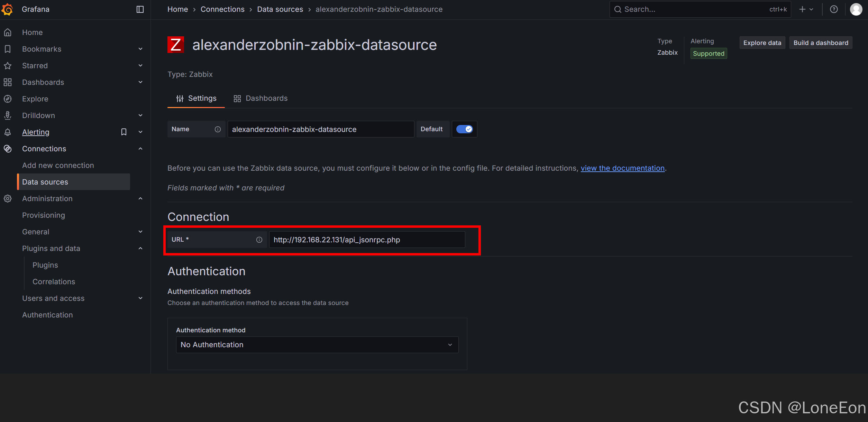Click the Drilldown icon in sidebar
868x422 pixels.
click(x=8, y=115)
